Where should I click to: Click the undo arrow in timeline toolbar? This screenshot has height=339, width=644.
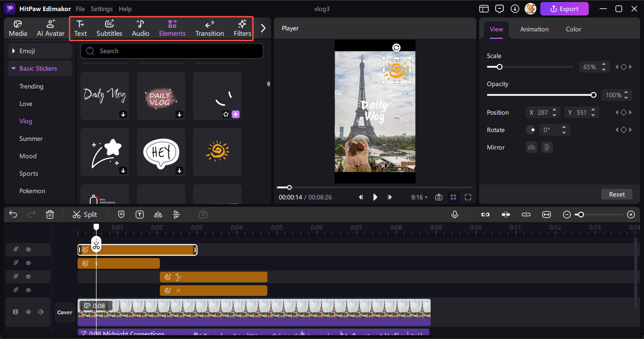pos(13,215)
